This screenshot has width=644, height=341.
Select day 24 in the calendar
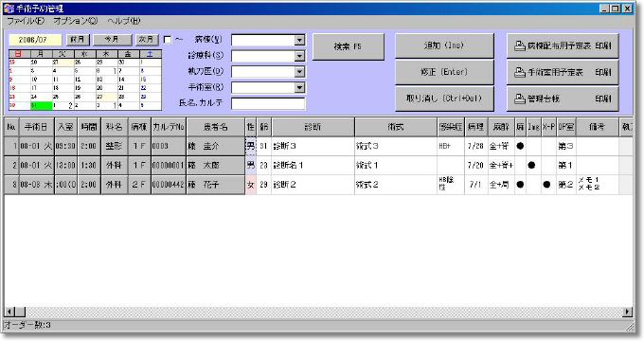(42, 97)
